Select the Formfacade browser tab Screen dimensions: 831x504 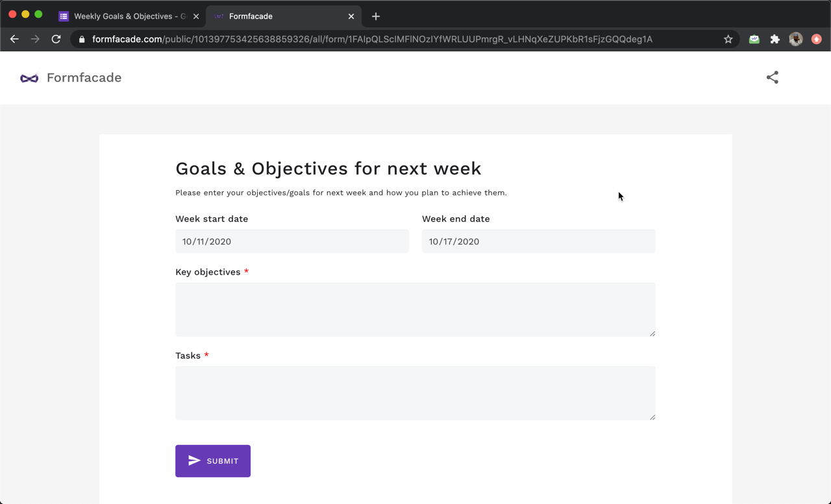pos(283,16)
